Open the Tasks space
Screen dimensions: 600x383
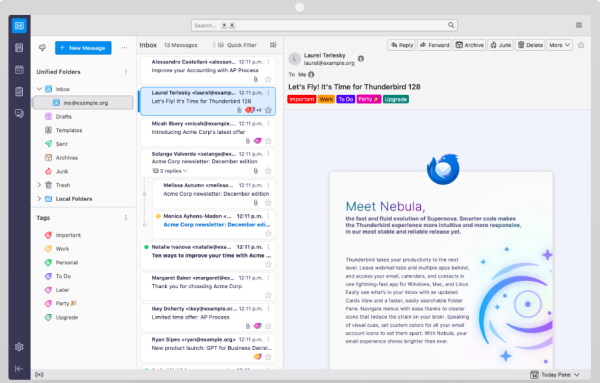click(19, 91)
